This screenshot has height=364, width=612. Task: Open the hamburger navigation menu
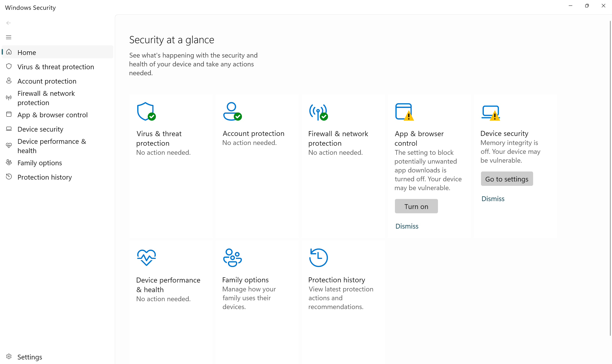tap(9, 37)
